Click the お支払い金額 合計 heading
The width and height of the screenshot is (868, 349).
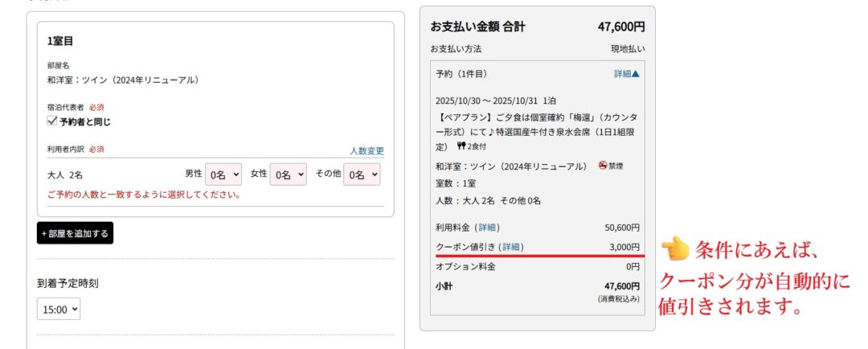[477, 27]
